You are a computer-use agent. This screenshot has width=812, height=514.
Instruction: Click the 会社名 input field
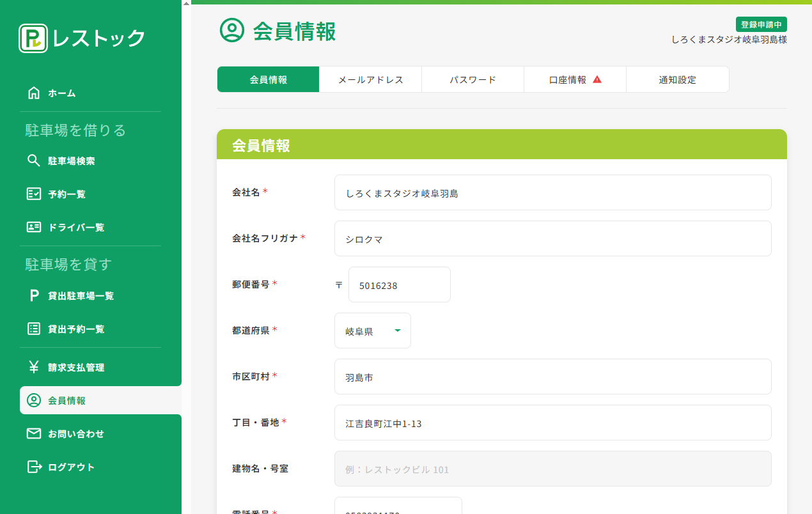coord(552,193)
